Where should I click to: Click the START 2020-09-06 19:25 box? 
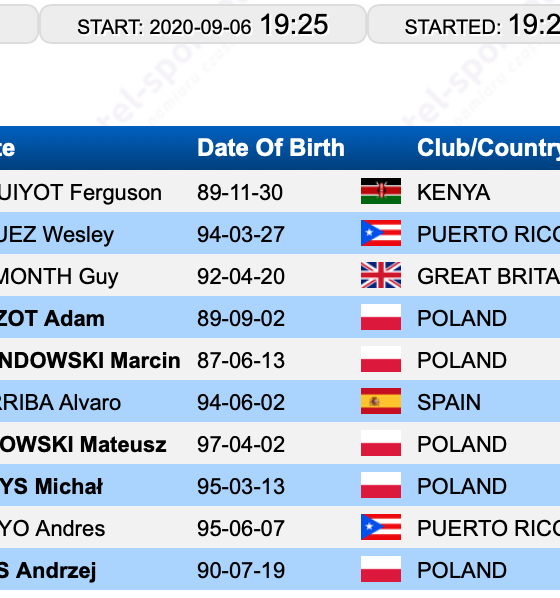(x=203, y=25)
